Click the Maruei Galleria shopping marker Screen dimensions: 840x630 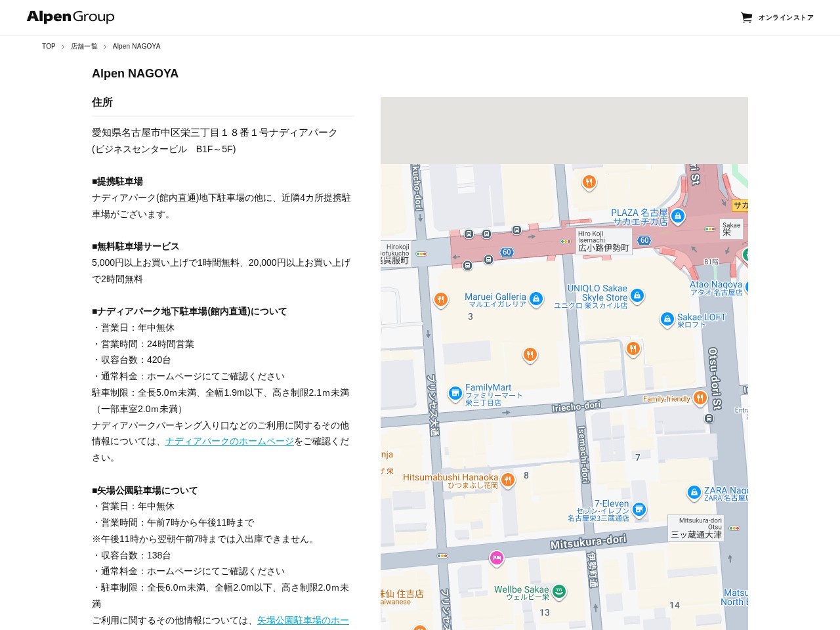pyautogui.click(x=536, y=299)
